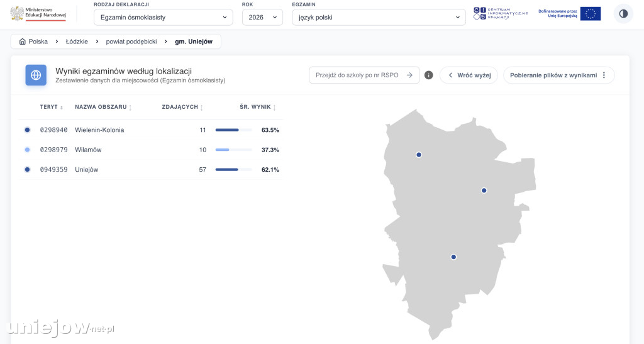Click the three-dot icon on download button
The image size is (644, 344).
tap(604, 75)
